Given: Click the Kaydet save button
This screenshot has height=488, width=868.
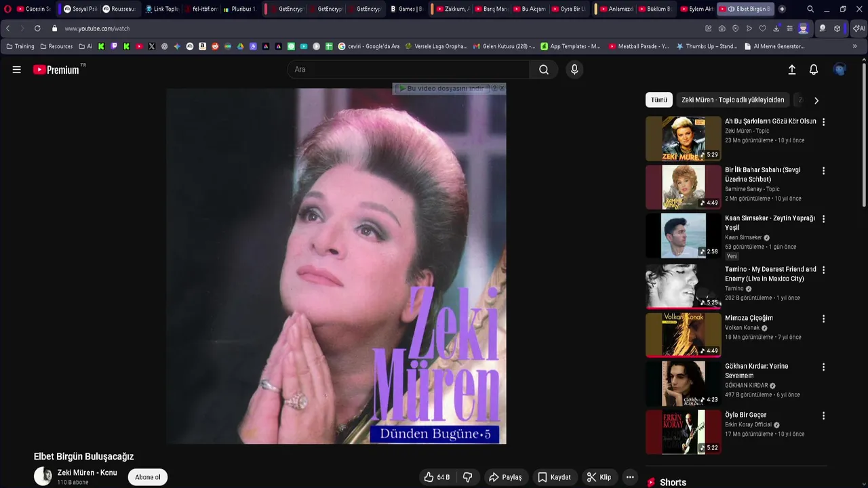Looking at the screenshot, I should 554,477.
